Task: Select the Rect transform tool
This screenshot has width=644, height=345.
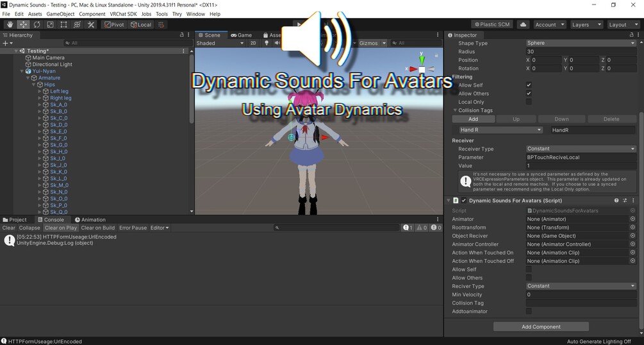Action: (x=63, y=24)
